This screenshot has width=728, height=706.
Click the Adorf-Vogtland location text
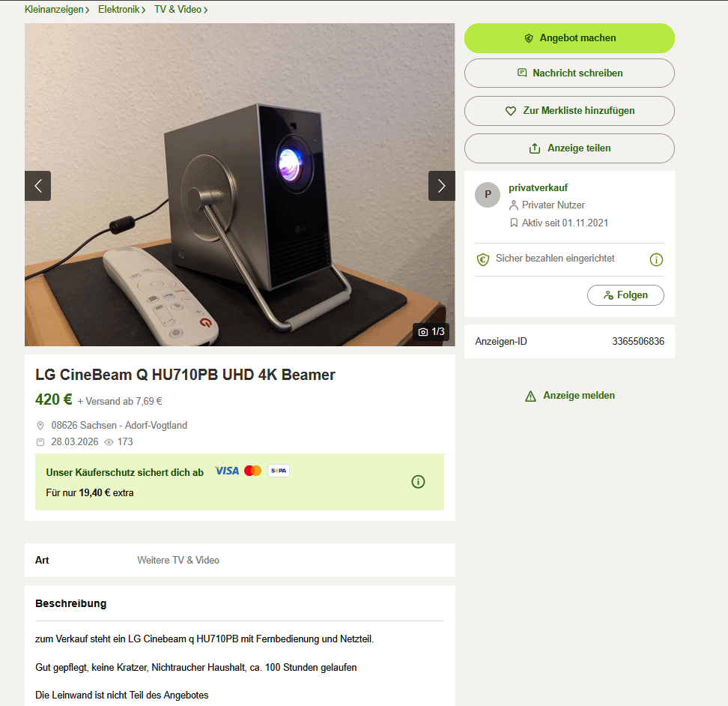pos(156,426)
